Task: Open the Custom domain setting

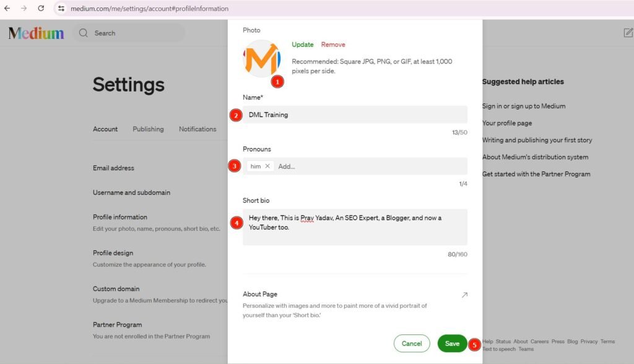Action: 116,288
